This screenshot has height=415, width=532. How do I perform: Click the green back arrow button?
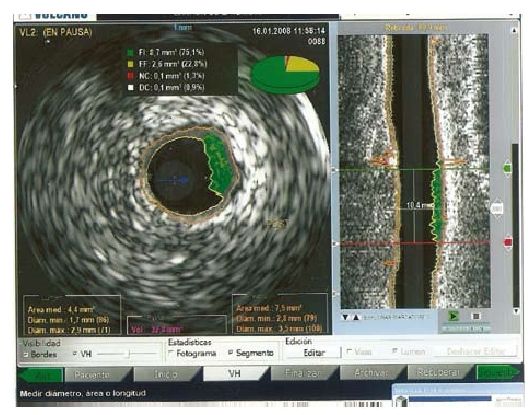41,375
